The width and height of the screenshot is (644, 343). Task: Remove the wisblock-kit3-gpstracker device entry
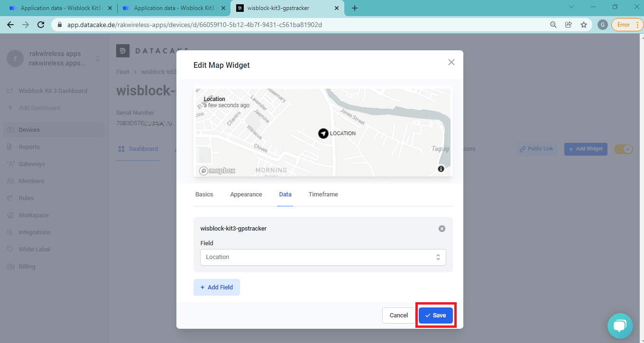click(x=442, y=229)
